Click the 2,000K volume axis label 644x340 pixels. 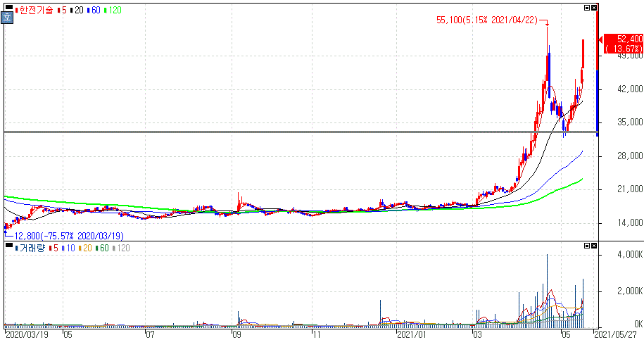[x=630, y=291]
